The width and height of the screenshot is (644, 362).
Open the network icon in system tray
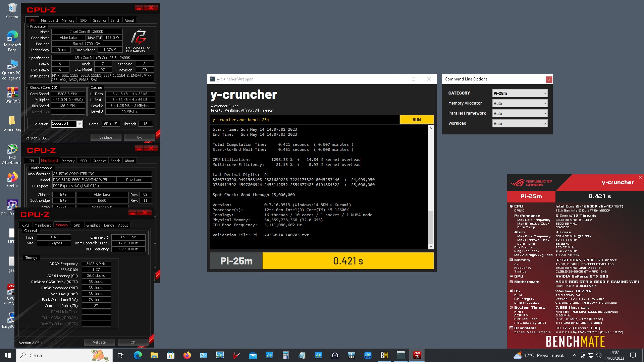click(591, 355)
